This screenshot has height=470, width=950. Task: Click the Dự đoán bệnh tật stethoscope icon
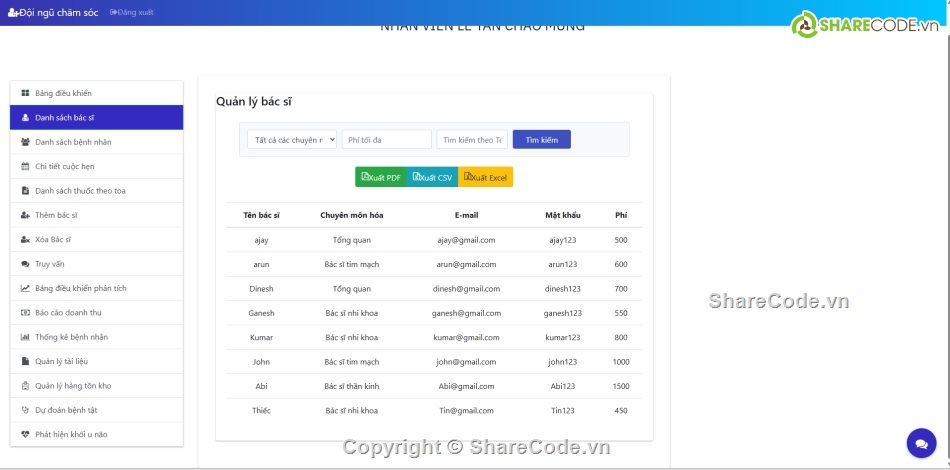[x=25, y=410]
